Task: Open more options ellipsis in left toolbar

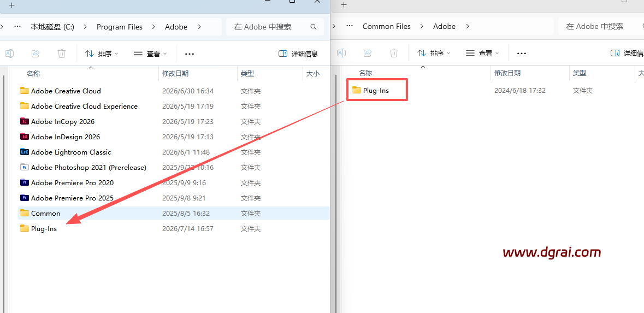Action: [x=190, y=54]
